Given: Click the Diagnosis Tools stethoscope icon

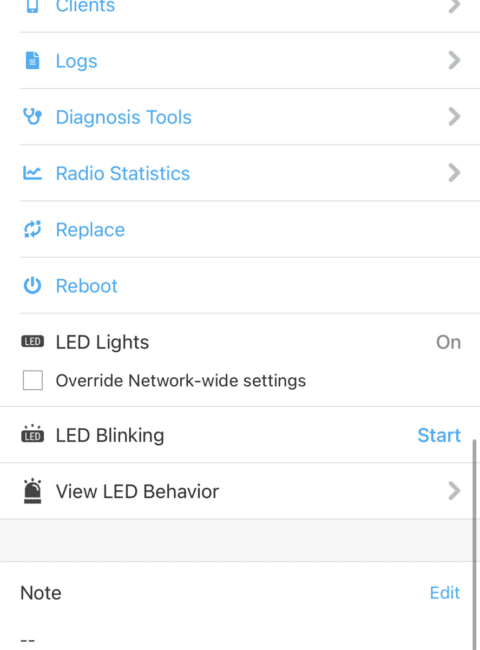Looking at the screenshot, I should coord(32,117).
